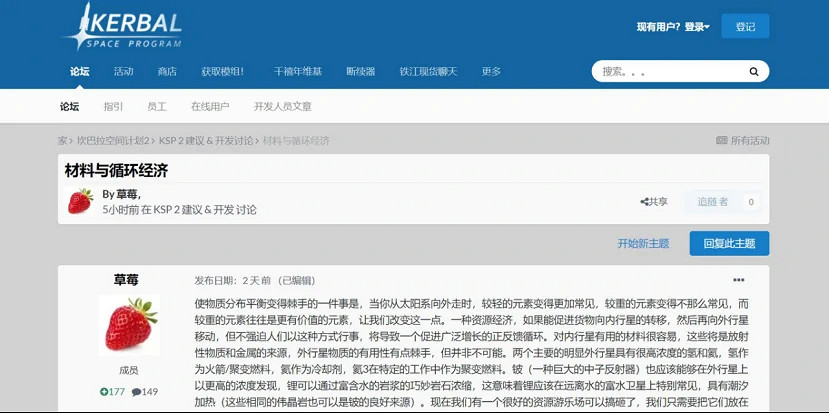Open the 获取模组! navigation item
Image resolution: width=829 pixels, height=413 pixels.
coord(223,71)
